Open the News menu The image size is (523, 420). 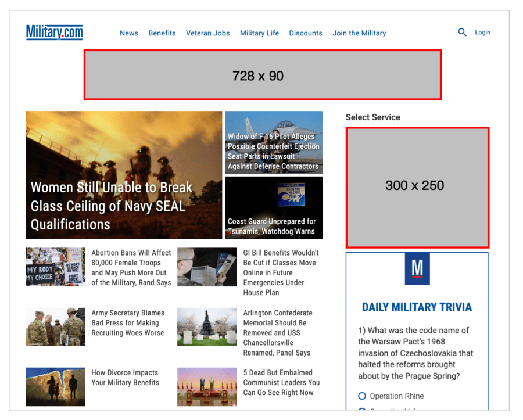129,33
